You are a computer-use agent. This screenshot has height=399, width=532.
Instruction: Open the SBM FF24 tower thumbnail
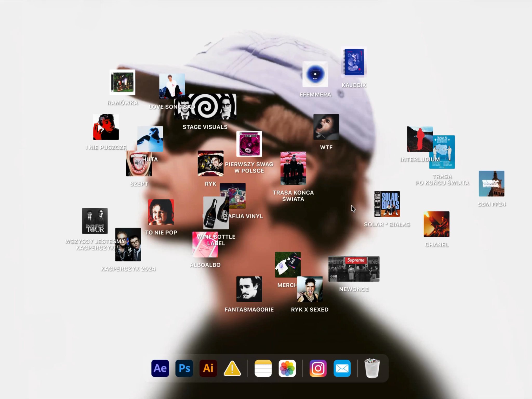coord(491,184)
